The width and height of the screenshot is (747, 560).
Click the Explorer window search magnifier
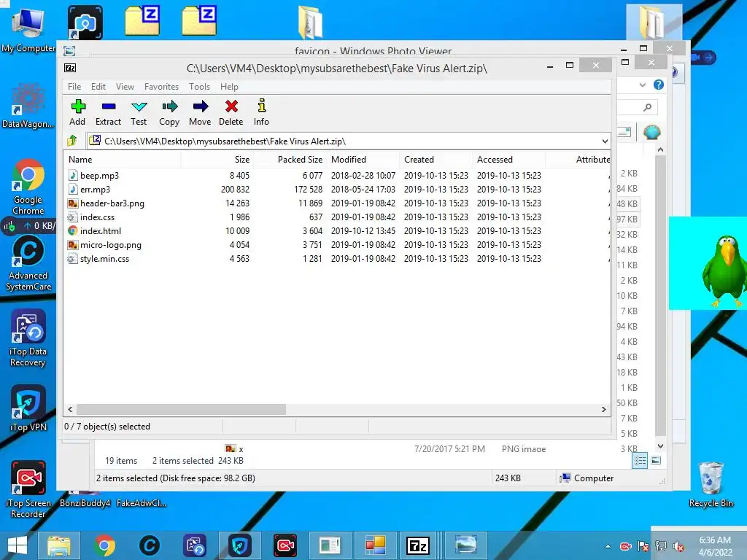[647, 107]
